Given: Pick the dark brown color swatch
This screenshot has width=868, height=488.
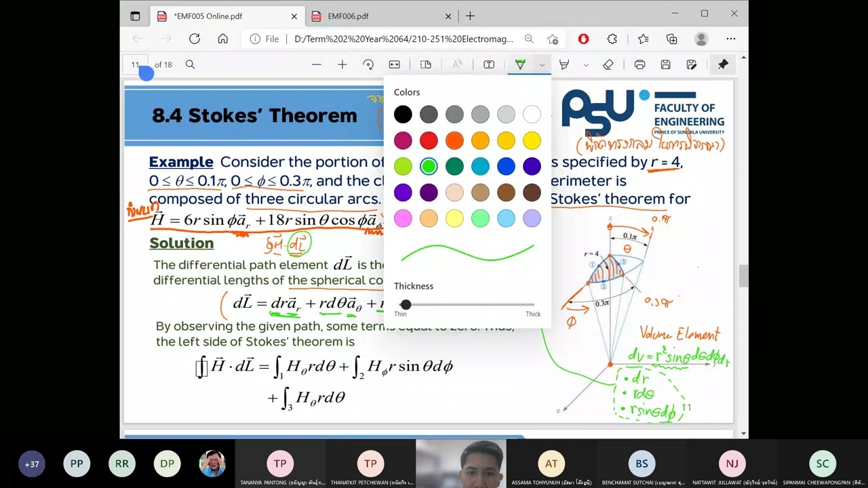Looking at the screenshot, I should [532, 192].
